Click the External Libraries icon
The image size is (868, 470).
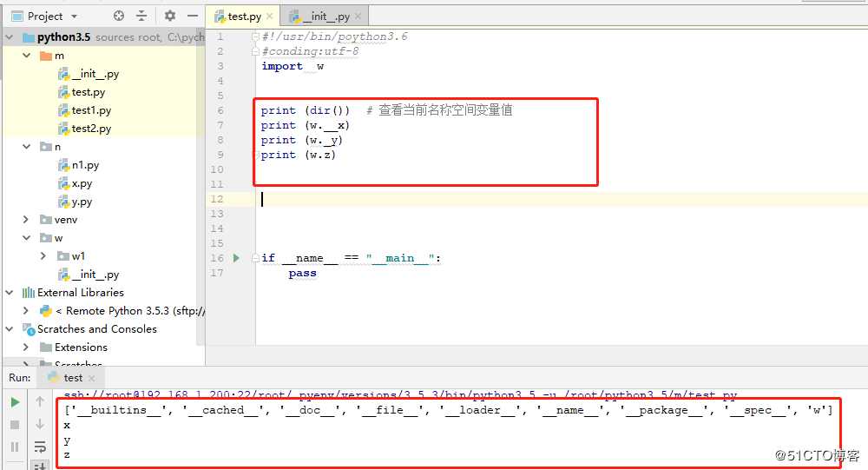pos(29,292)
